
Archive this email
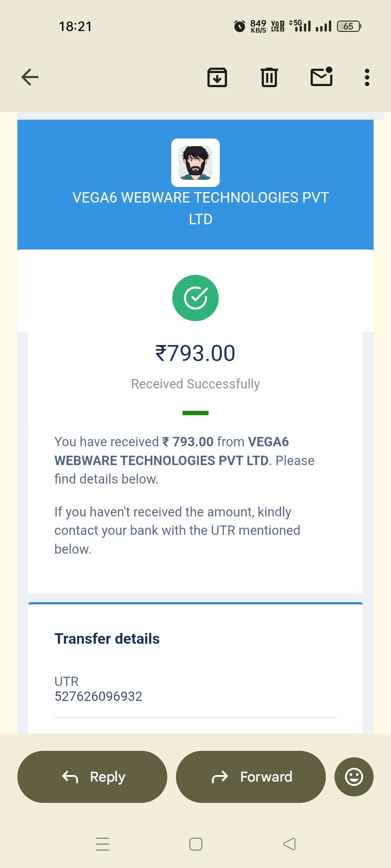[x=217, y=77]
